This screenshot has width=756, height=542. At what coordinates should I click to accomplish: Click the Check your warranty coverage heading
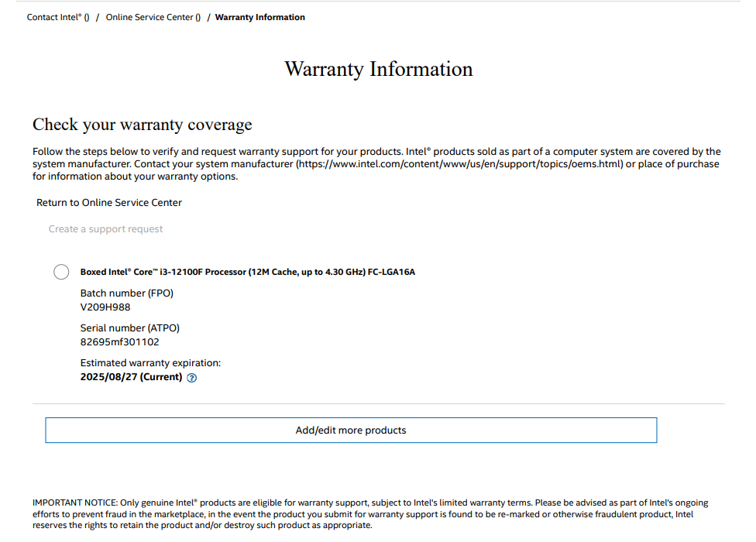coord(143,125)
